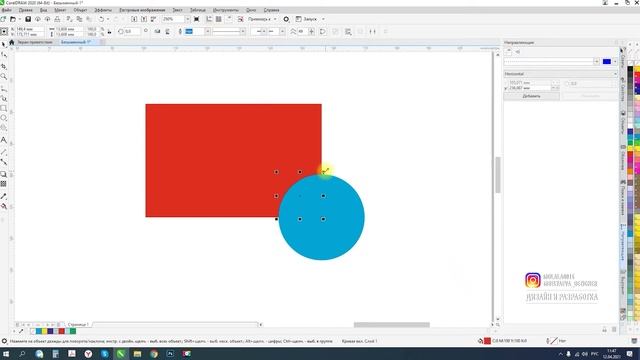Image resolution: width=640 pixels, height=360 pixels.
Task: Open the line style dropdown
Action: (x=243, y=31)
